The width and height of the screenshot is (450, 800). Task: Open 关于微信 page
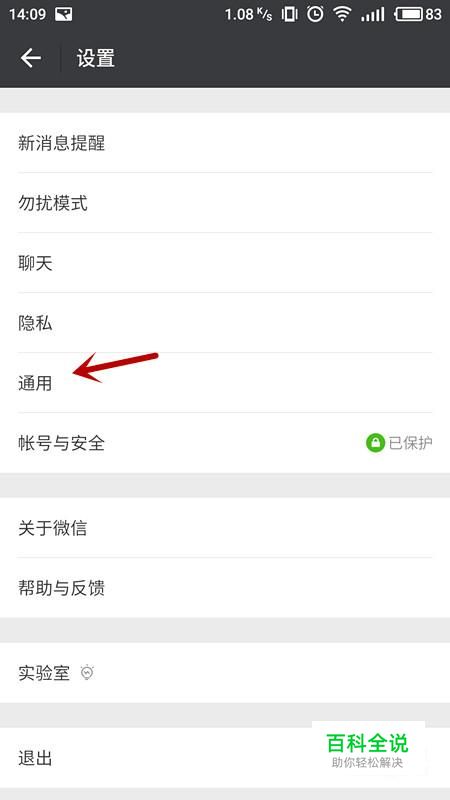[225, 528]
